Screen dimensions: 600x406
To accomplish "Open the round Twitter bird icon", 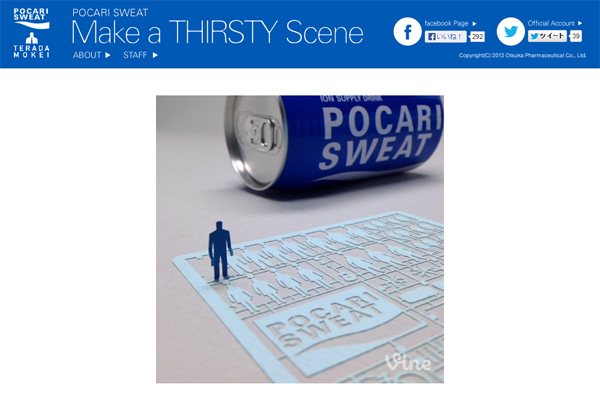I will (510, 31).
